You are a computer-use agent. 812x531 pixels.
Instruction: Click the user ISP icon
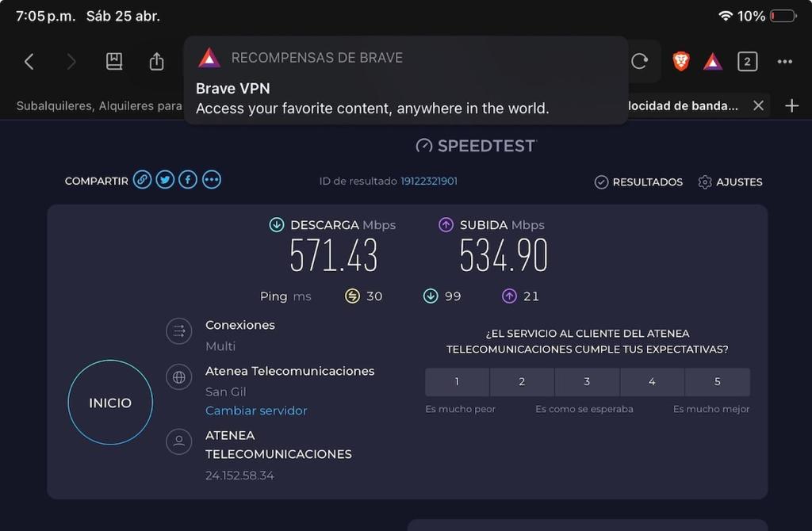point(178,441)
